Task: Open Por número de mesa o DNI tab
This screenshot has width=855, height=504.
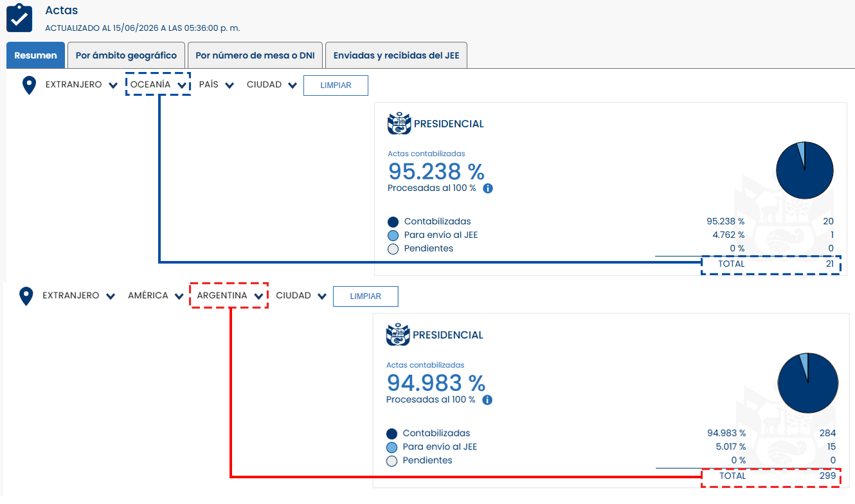Action: pyautogui.click(x=255, y=55)
